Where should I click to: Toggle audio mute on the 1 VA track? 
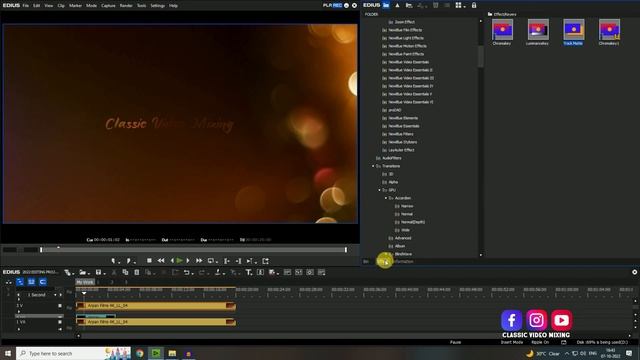click(60, 329)
